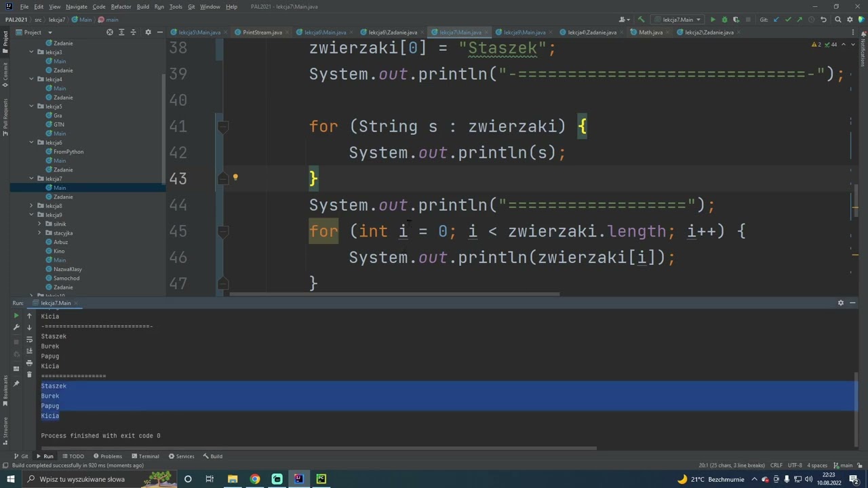Push commits with green arrow icon
Image resolution: width=868 pixels, height=488 pixels.
click(x=800, y=20)
